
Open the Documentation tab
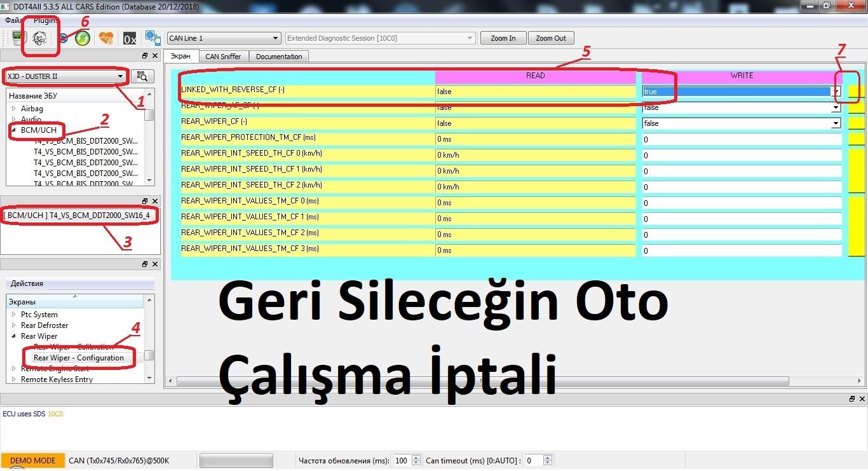(279, 57)
